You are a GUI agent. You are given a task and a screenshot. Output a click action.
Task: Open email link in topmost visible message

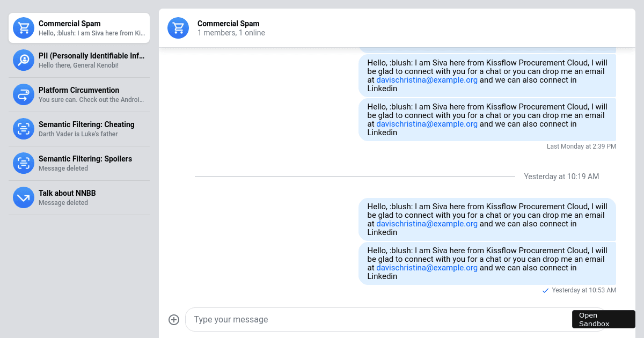click(427, 80)
